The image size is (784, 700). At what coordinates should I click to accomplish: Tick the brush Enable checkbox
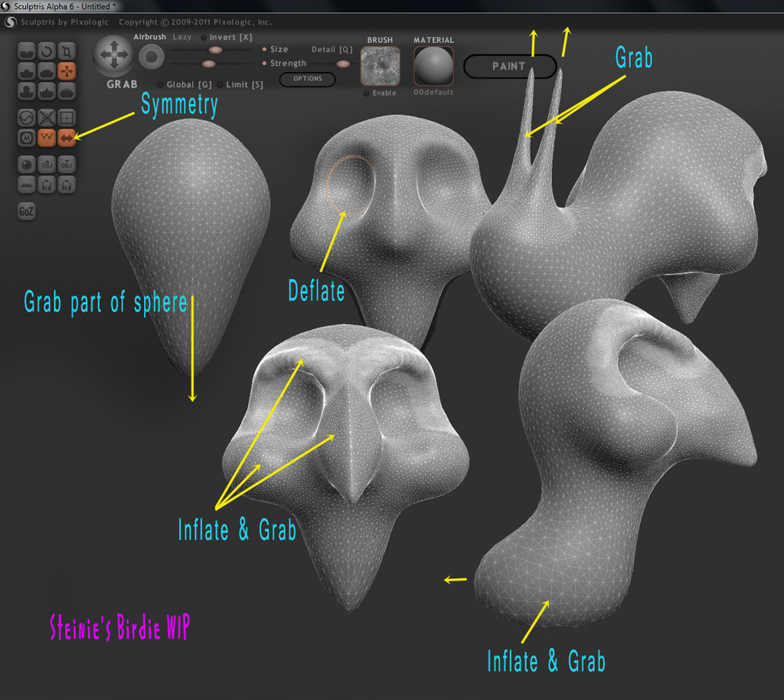[380, 93]
